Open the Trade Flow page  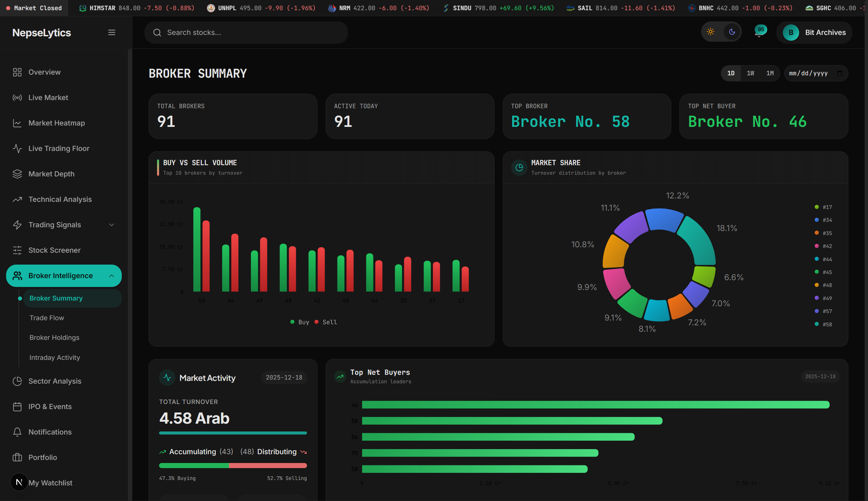[47, 317]
